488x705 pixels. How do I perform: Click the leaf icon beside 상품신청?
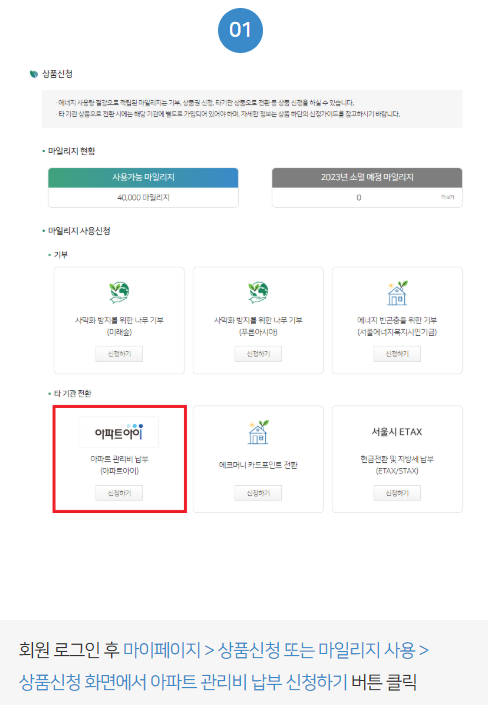(34, 74)
